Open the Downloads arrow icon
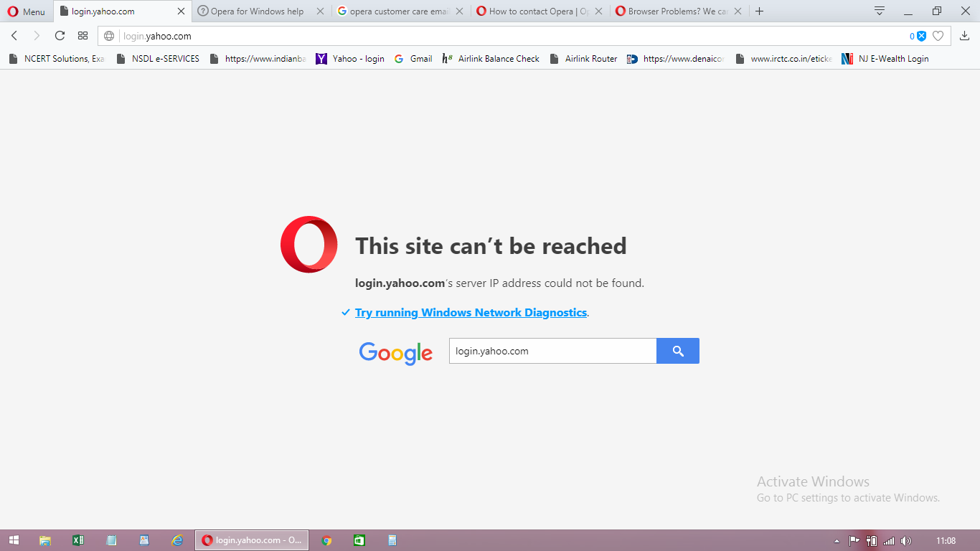 965,36
